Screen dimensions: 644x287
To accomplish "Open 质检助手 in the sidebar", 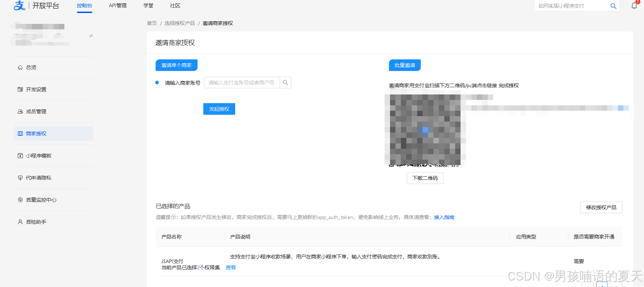I will pos(54,222).
